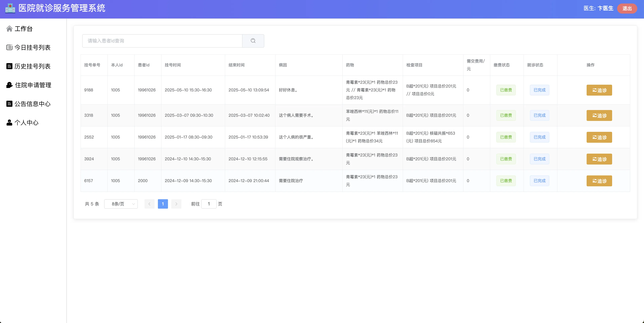Click 已缴费 tag for record 3318
Image resolution: width=644 pixels, height=323 pixels.
point(506,115)
